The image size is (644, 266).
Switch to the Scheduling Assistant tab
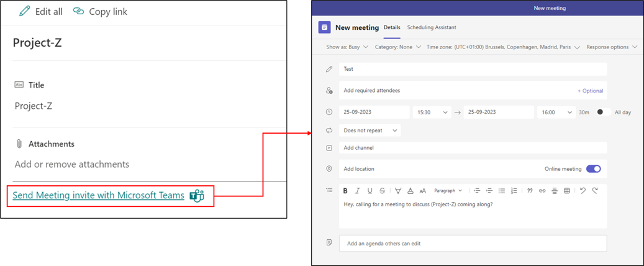pyautogui.click(x=432, y=27)
